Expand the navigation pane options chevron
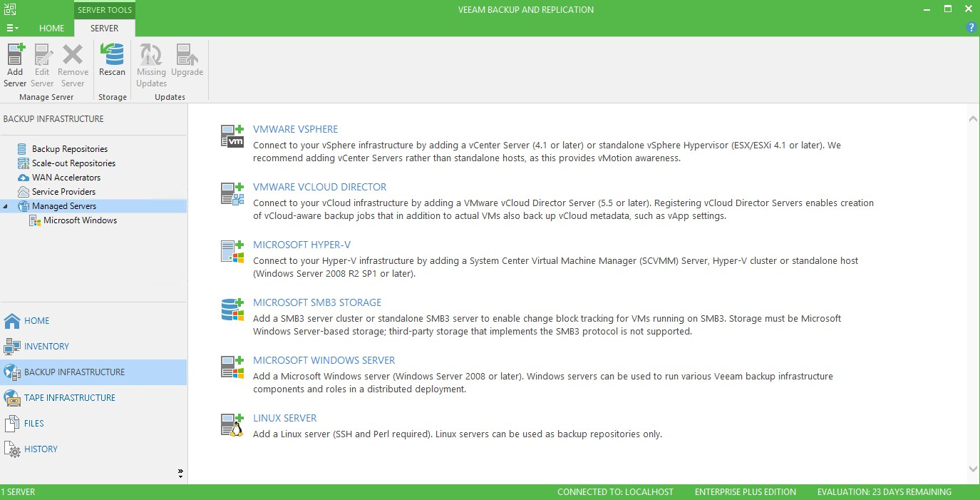 coord(180,472)
